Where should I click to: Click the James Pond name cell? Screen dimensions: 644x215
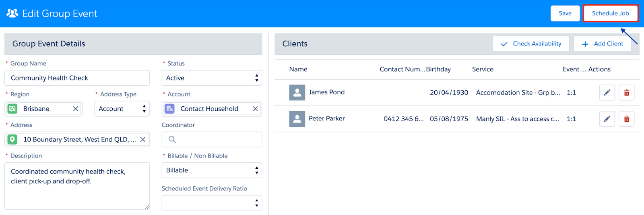pyautogui.click(x=326, y=92)
